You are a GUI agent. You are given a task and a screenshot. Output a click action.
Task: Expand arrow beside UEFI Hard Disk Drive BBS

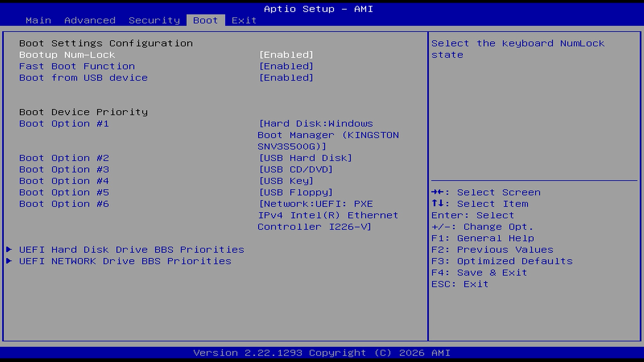[x=9, y=249]
